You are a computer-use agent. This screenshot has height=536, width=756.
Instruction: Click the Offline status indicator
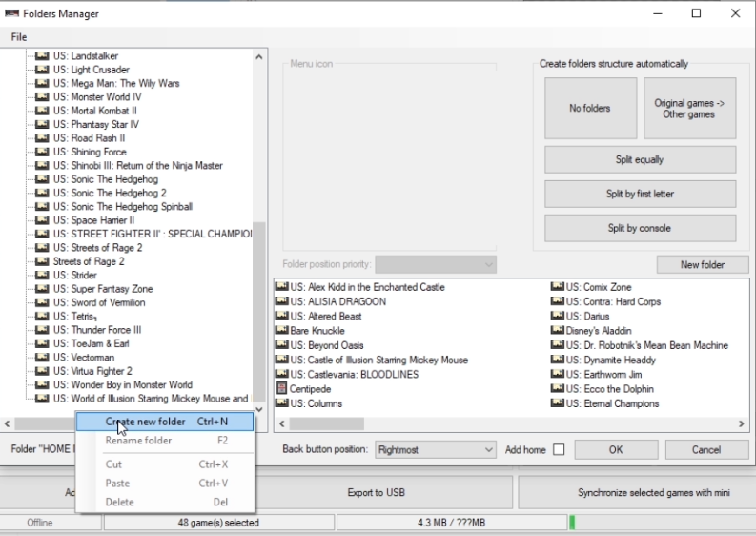pos(39,523)
